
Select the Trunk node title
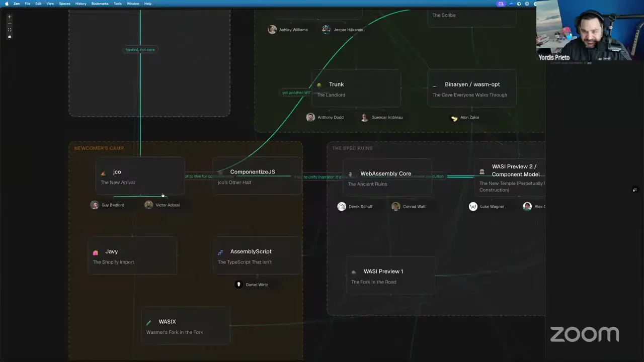[337, 84]
